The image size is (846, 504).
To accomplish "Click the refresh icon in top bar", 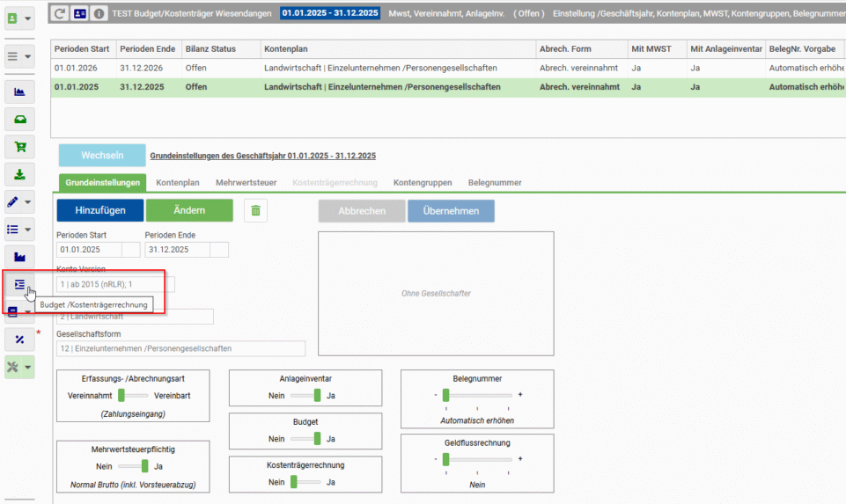I will (x=59, y=13).
